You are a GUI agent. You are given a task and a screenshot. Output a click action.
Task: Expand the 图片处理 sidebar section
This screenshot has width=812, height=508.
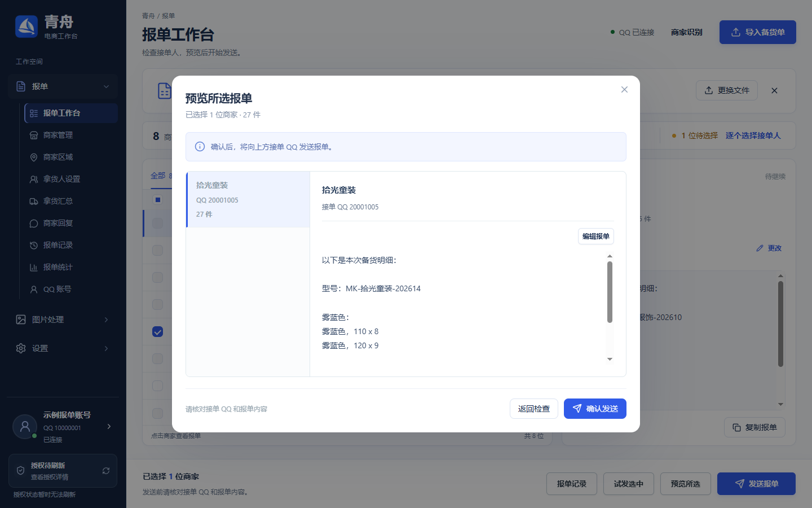[x=63, y=319]
